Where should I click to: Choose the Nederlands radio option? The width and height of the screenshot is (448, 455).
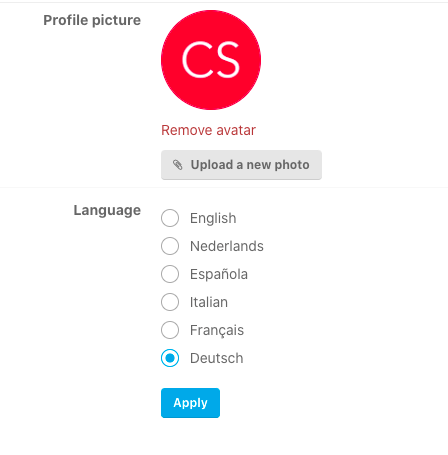tap(170, 246)
